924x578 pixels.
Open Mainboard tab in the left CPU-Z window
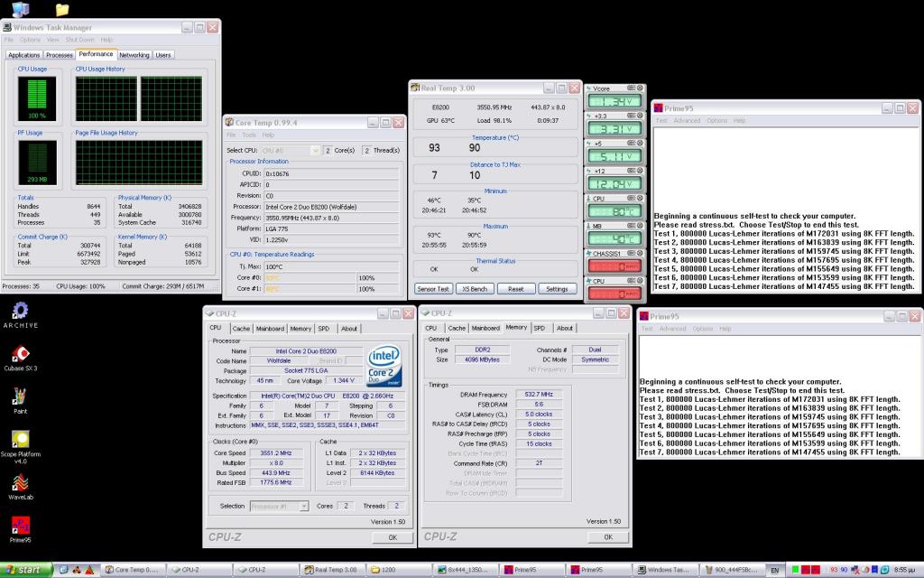270,329
